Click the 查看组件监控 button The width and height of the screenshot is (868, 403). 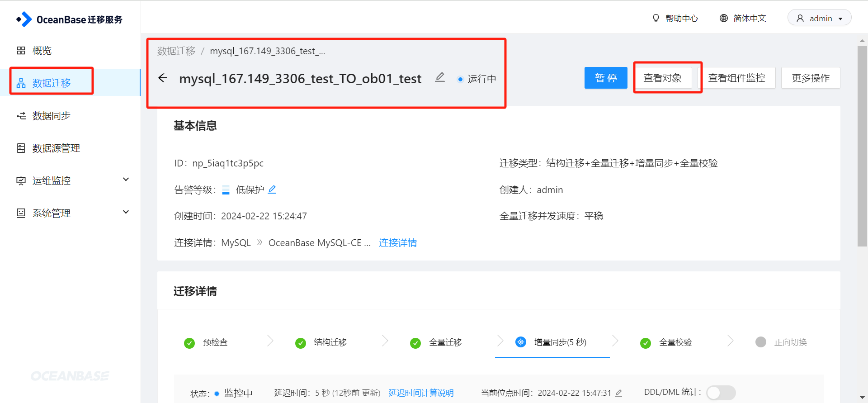(x=736, y=78)
